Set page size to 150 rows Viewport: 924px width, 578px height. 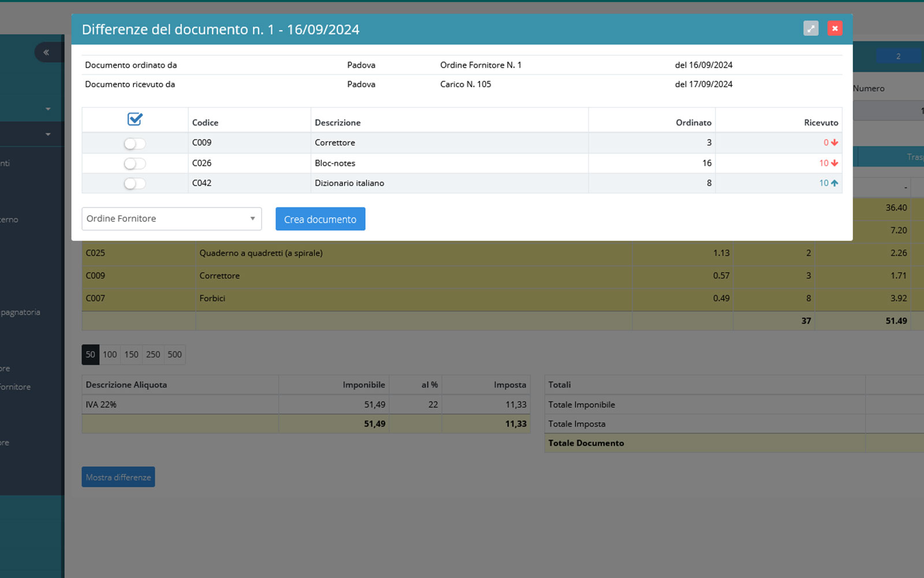(x=132, y=354)
